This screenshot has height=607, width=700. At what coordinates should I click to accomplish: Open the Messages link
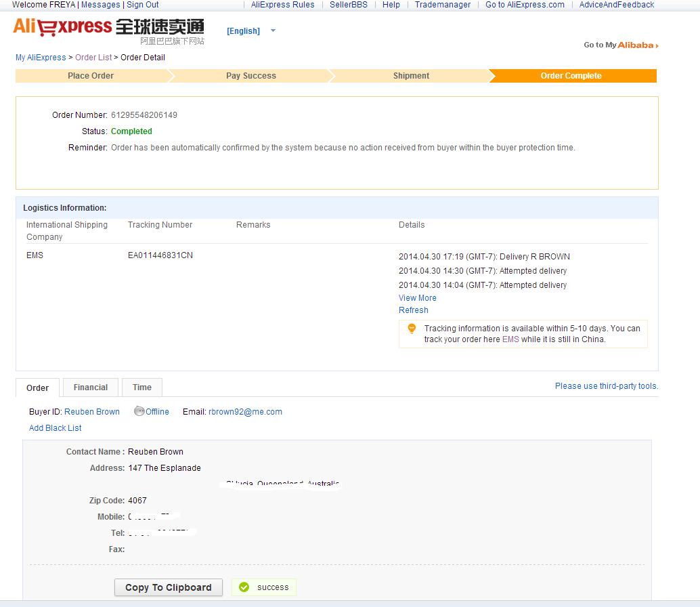coord(100,5)
